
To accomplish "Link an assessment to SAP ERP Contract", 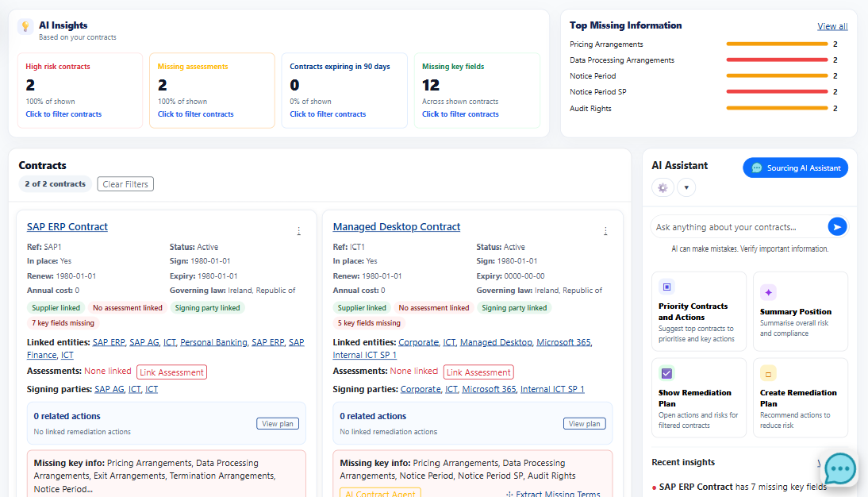I will coord(171,372).
